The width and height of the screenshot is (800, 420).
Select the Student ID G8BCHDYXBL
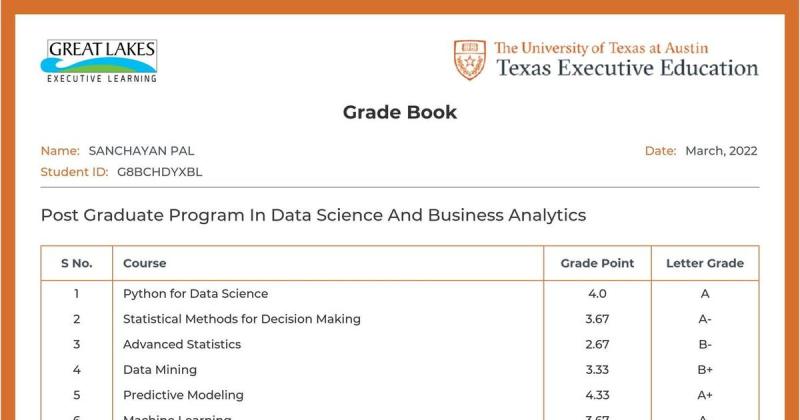[160, 172]
